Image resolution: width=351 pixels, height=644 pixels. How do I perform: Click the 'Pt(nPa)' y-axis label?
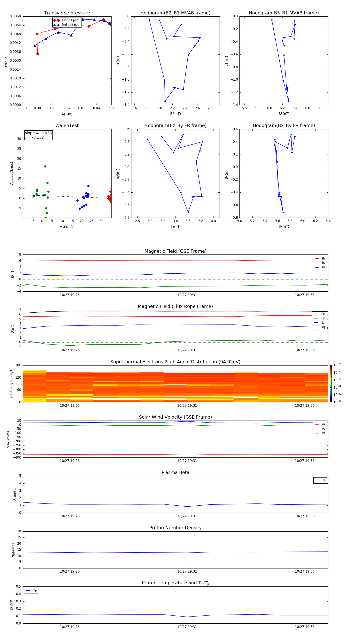click(6, 61)
